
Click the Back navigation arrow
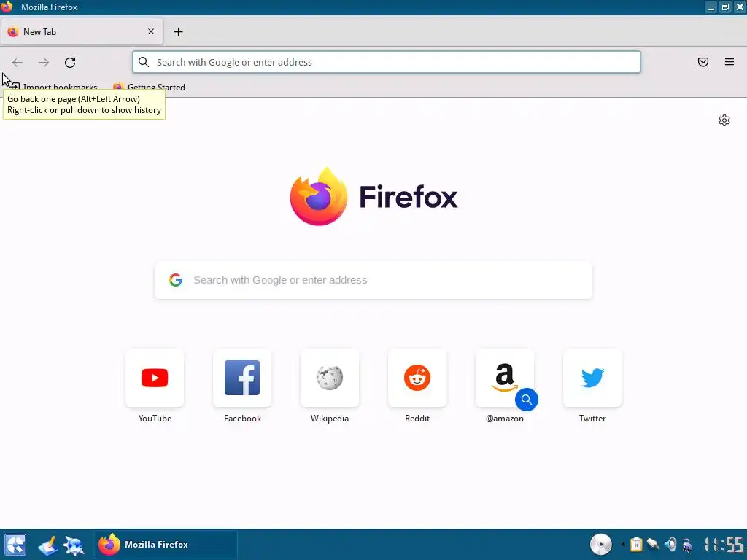(x=18, y=63)
